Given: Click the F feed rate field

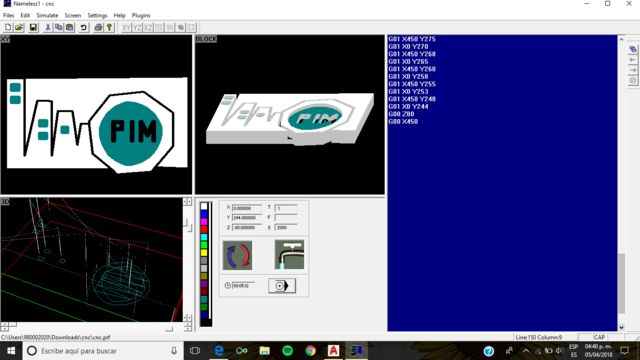Looking at the screenshot, I should 286,218.
